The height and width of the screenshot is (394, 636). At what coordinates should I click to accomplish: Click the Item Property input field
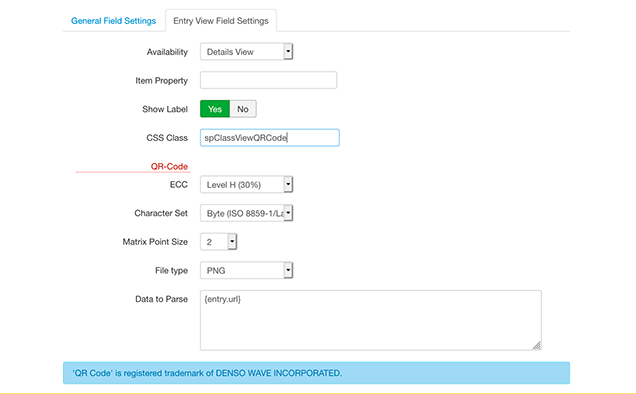tap(268, 80)
